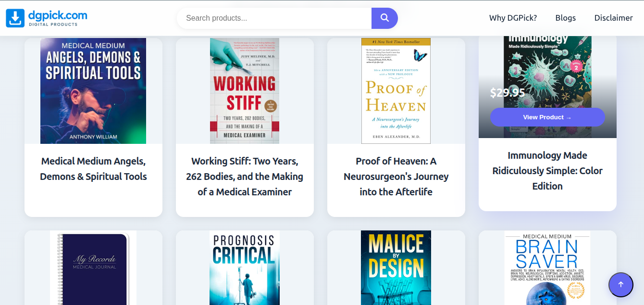Viewport: 644px width, 305px height.
Task: Select the Proof of Heaven book cover
Action: (x=396, y=91)
